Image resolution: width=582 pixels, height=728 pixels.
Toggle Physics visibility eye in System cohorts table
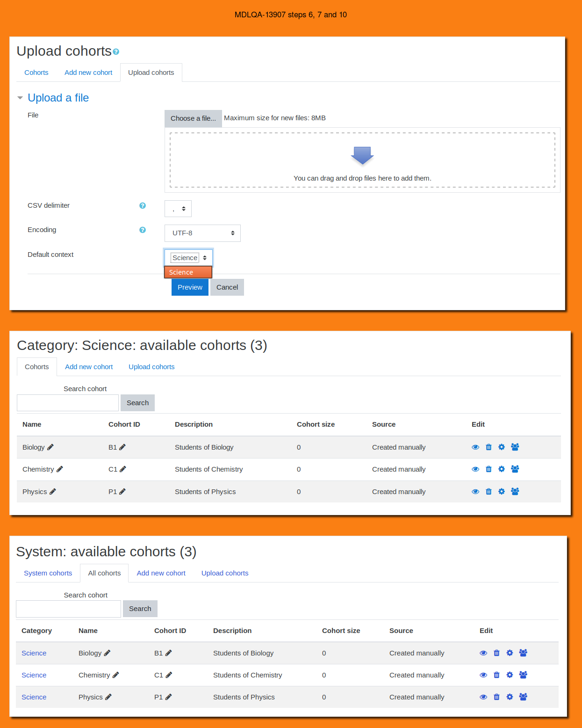483,697
